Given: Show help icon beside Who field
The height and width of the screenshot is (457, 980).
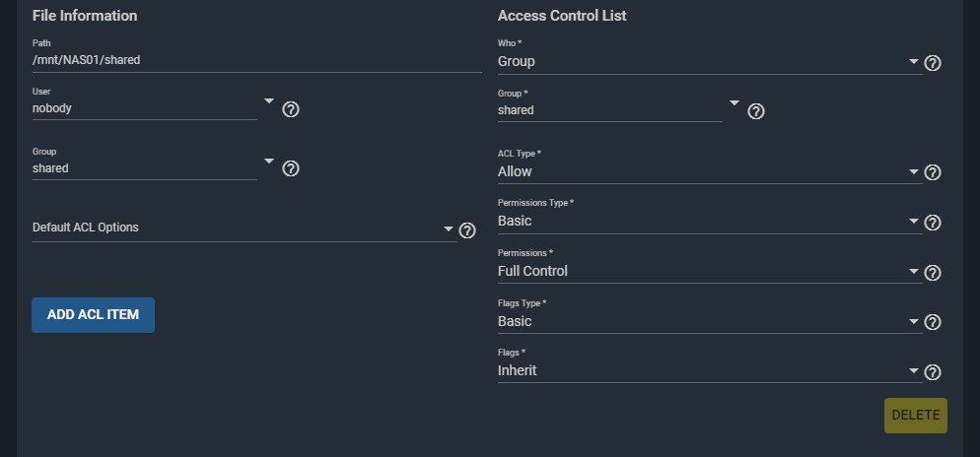Looking at the screenshot, I should (933, 63).
